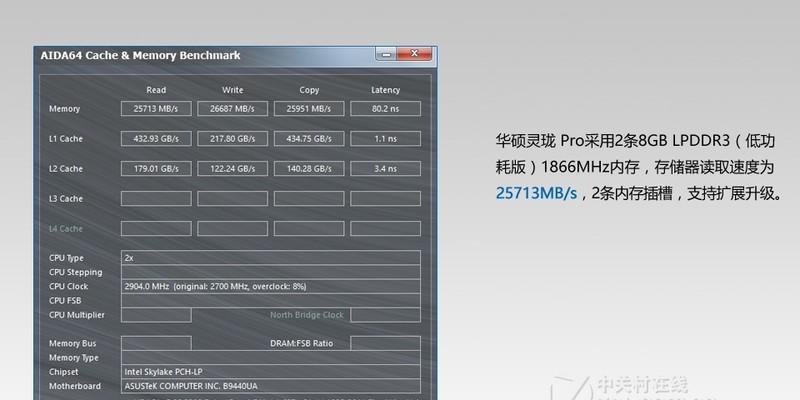Select L1 Cache Write 217.80 GB/s
Image resolution: width=800 pixels, height=400 pixels.
233,139
